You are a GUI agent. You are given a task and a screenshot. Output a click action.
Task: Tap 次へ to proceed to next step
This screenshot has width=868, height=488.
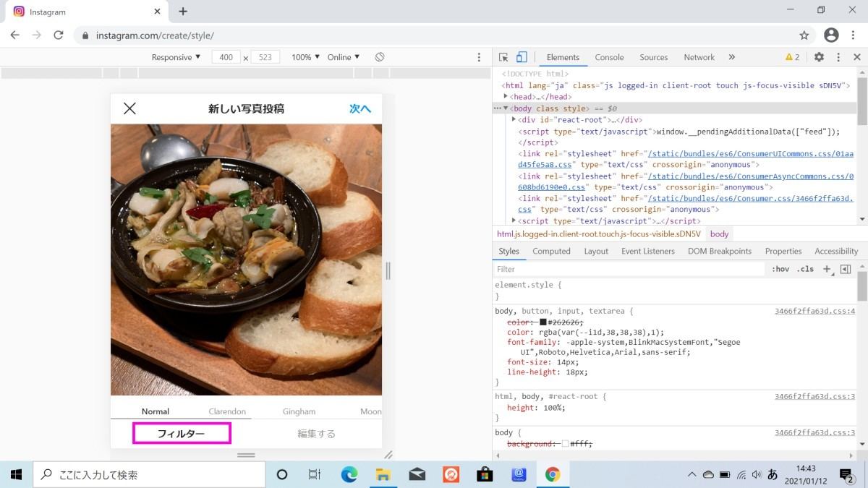point(360,108)
